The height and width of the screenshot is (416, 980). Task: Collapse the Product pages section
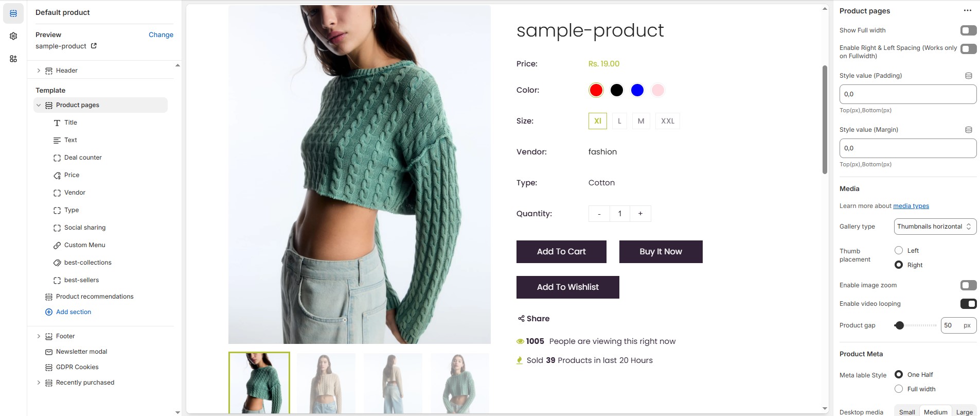click(x=39, y=105)
